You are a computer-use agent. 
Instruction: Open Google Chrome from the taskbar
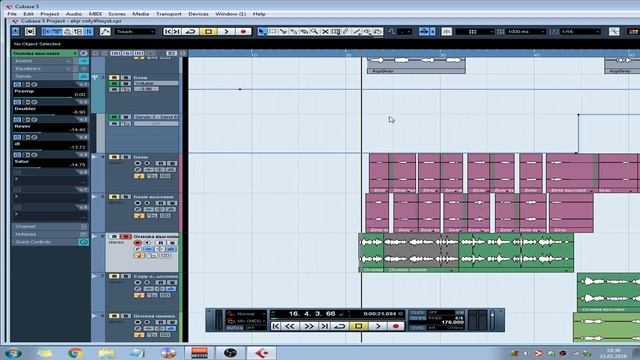76,353
